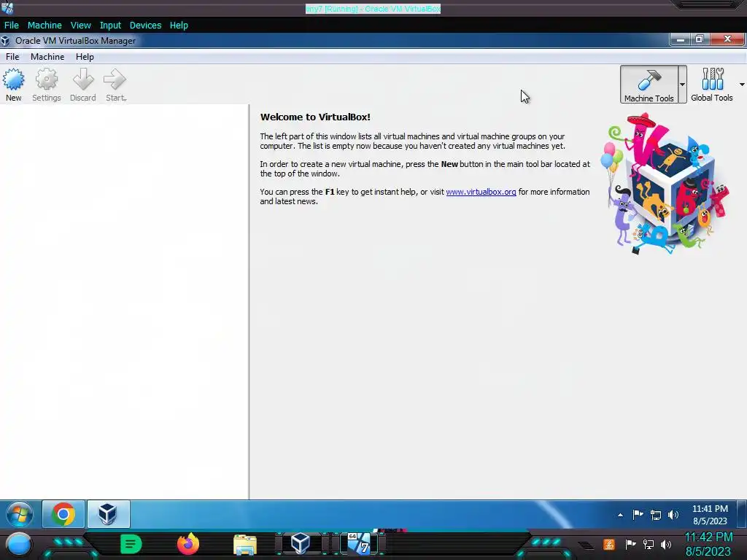Close the VirtualBox Manager window
The image size is (747, 560).
point(727,39)
